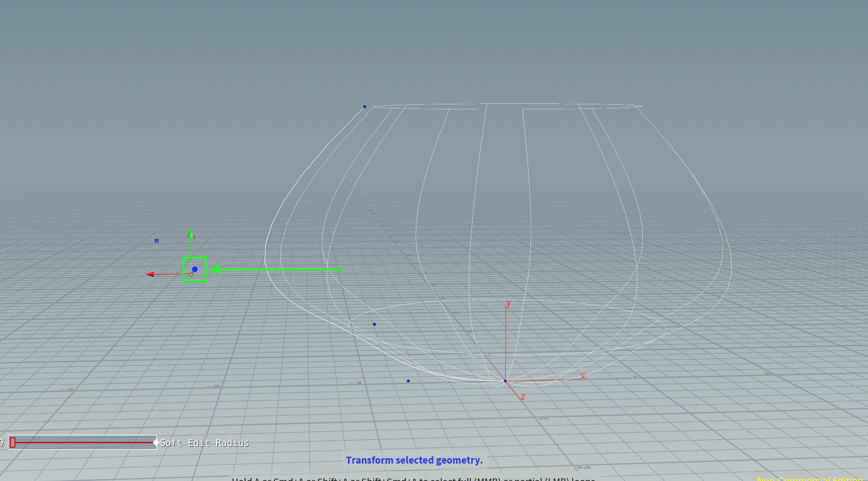868x481 pixels.
Task: Select the blue vertex at the vase rim
Action: 364,106
